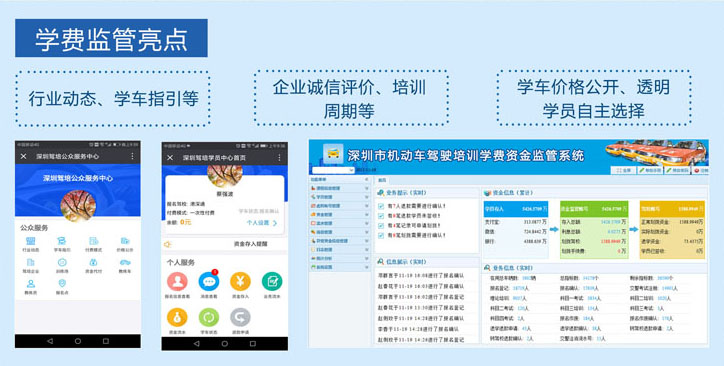Toggle fourth checkbox in 业务提示 list
The height and width of the screenshot is (366, 724).
coord(381,236)
